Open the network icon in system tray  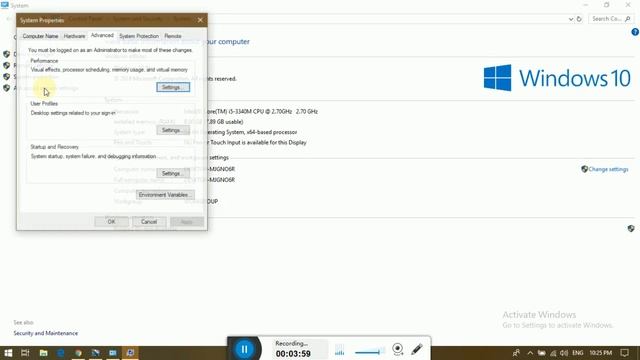pyautogui.click(x=553, y=353)
